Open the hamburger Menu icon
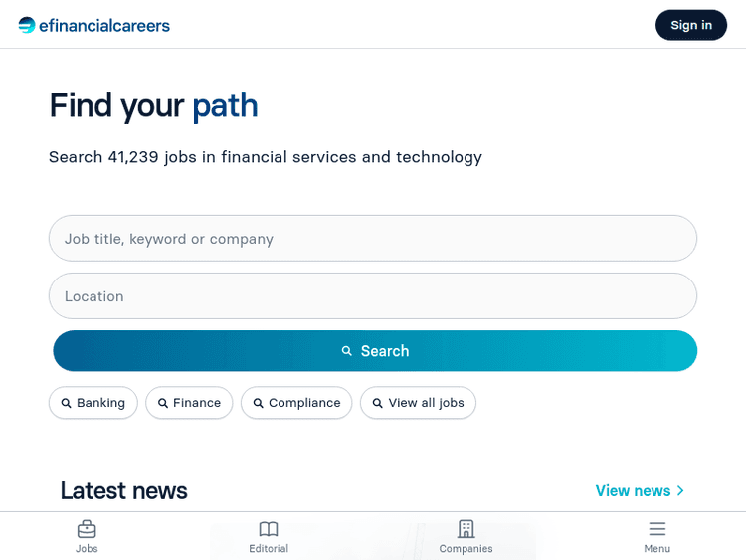The image size is (746, 560). (656, 529)
